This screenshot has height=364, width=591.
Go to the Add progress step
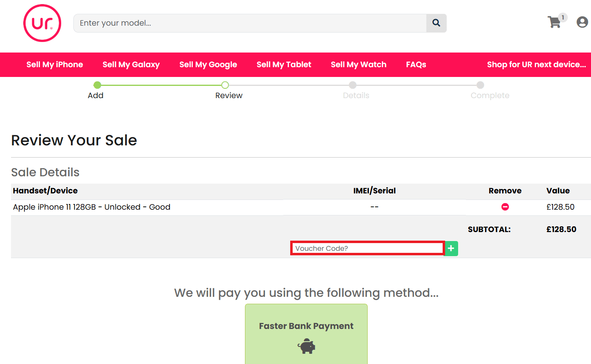point(96,90)
